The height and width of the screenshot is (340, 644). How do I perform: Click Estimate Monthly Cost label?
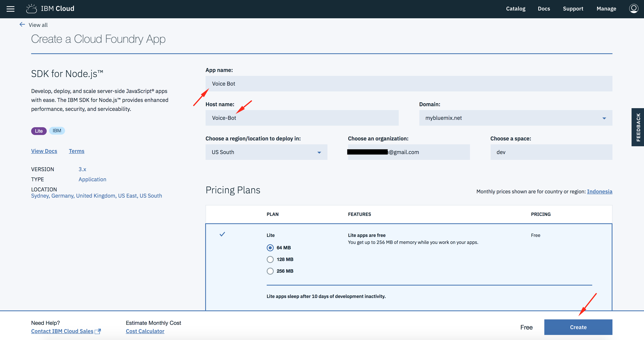click(153, 323)
